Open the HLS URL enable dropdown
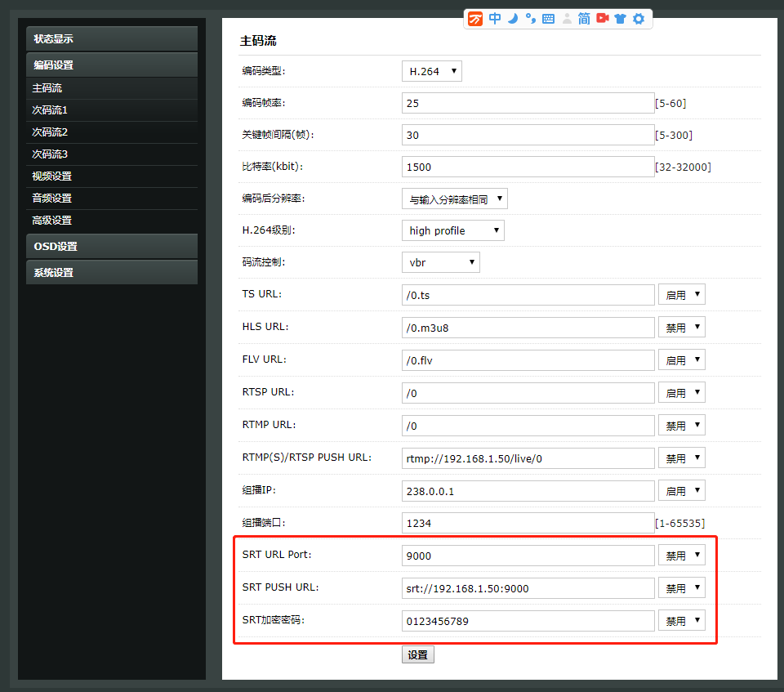The height and width of the screenshot is (692, 784). (681, 328)
